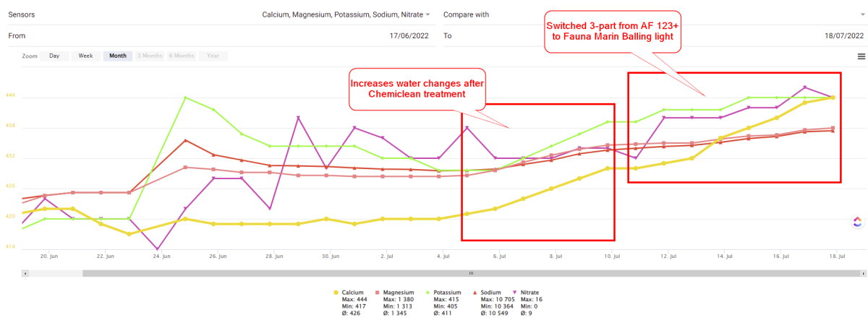Viewport: 868px width, 328px height.
Task: Click the scrollbar right arrow
Action: [862, 273]
